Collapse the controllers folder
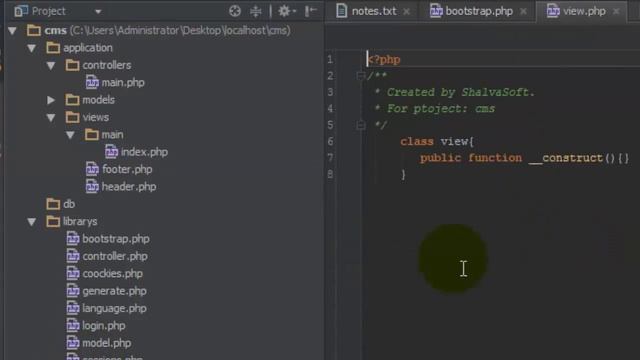 pyautogui.click(x=51, y=65)
